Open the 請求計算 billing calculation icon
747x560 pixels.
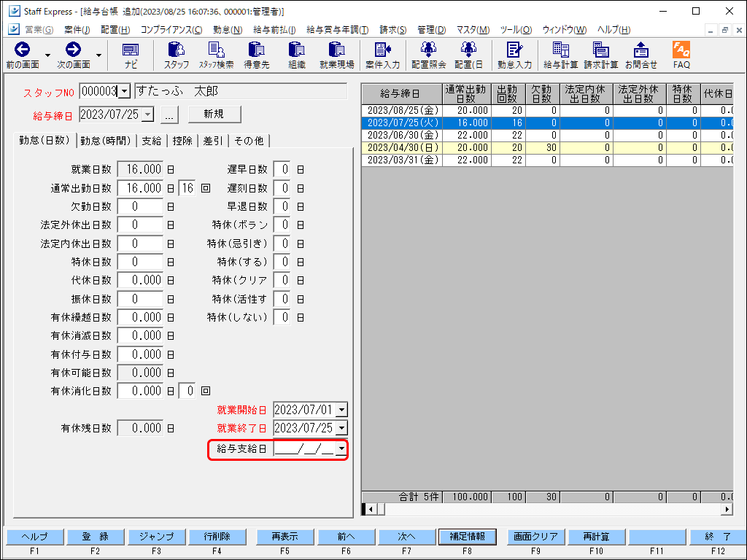(x=601, y=55)
